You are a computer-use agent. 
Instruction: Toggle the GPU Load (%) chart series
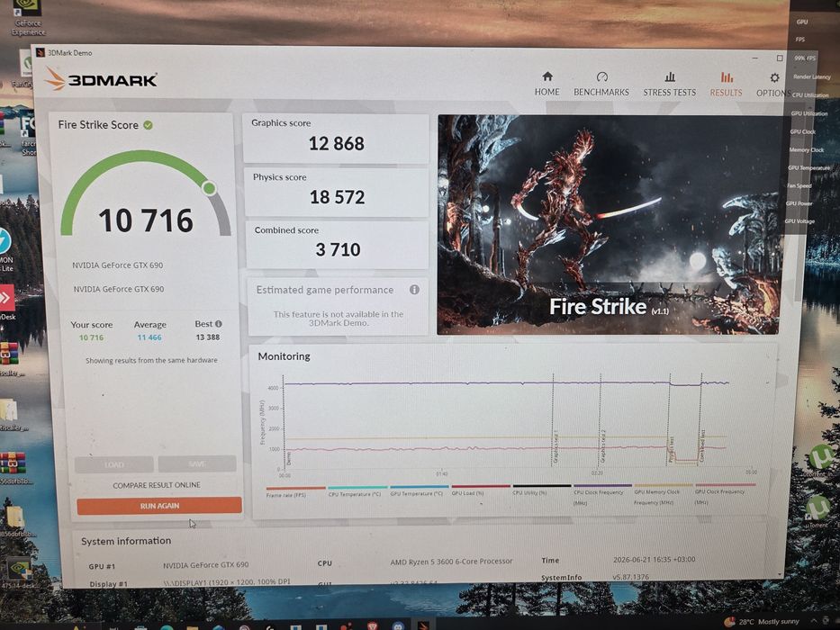click(x=480, y=490)
